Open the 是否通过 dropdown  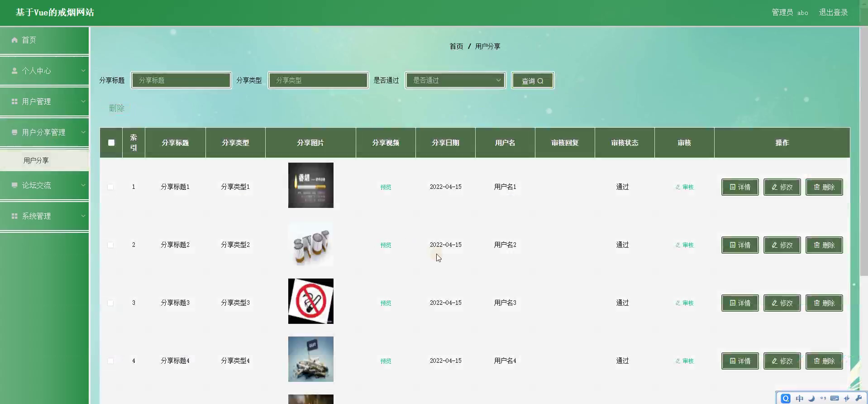coord(455,80)
